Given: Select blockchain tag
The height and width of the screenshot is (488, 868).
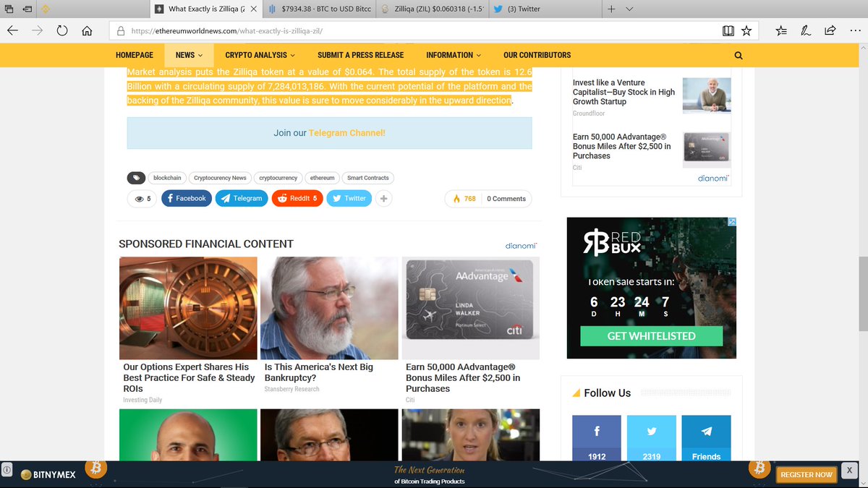Looking at the screenshot, I should point(168,178).
